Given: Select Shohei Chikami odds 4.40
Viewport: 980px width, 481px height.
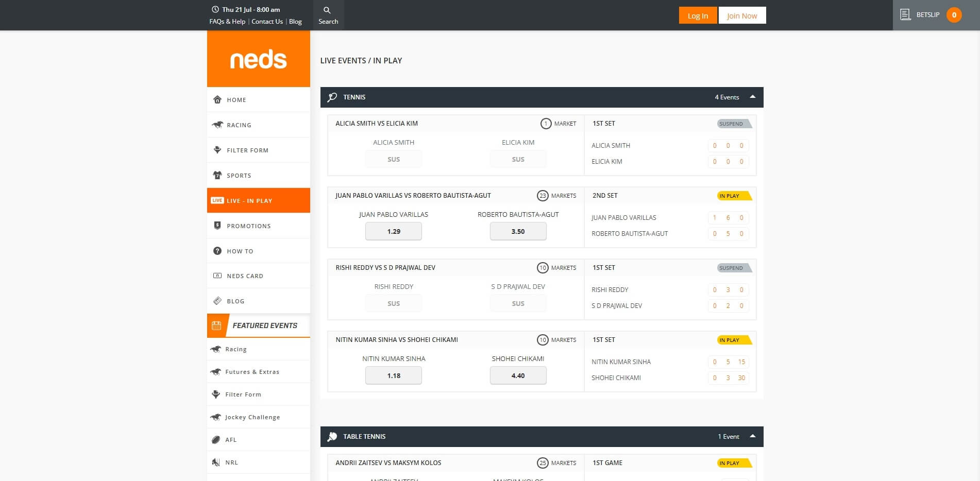Looking at the screenshot, I should click(x=518, y=376).
